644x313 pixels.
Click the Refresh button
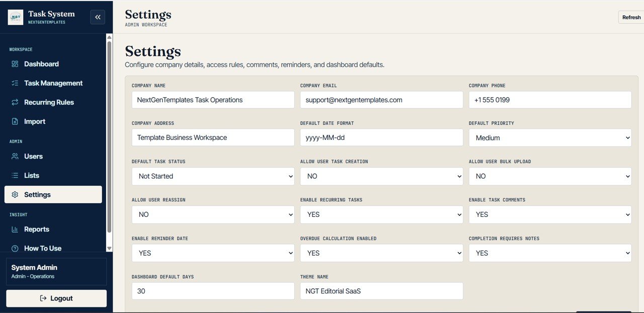(x=631, y=17)
